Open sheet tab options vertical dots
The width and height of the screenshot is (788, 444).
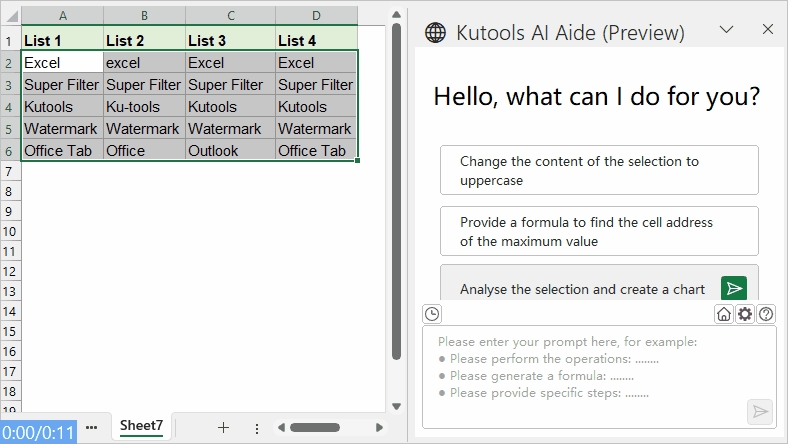pos(257,427)
